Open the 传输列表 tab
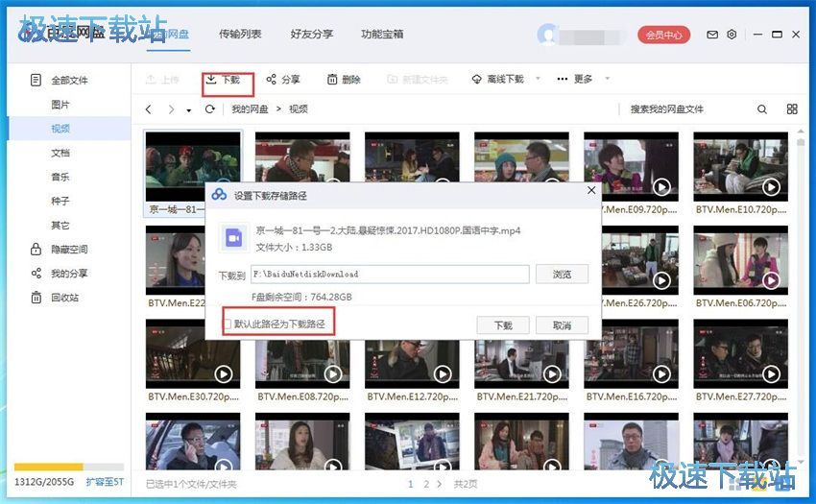The width and height of the screenshot is (816, 504). click(240, 35)
